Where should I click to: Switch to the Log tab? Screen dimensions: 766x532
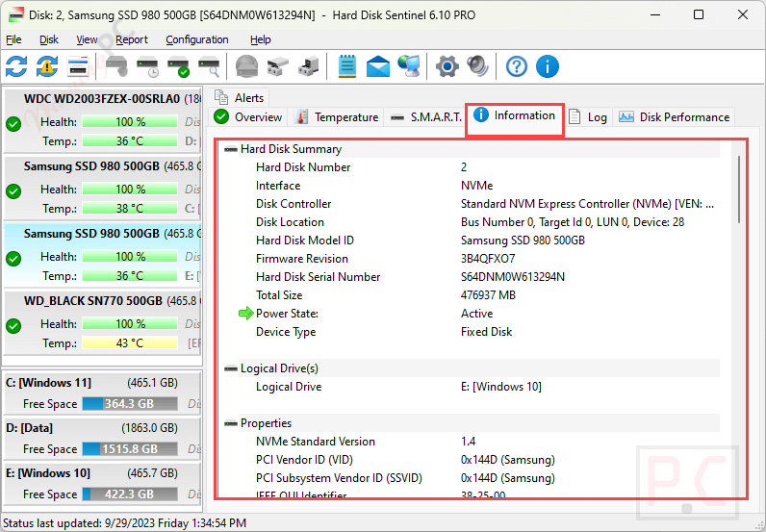[x=588, y=117]
